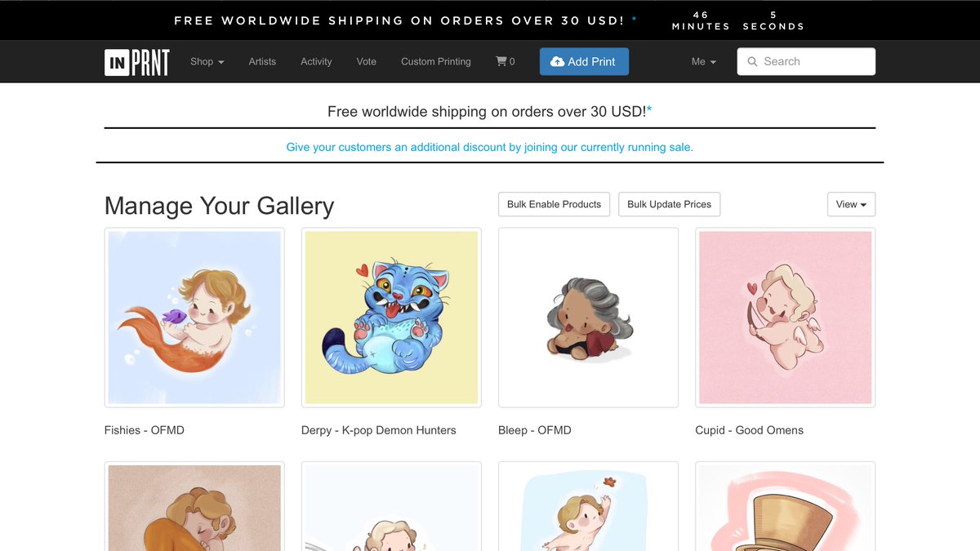Viewport: 980px width, 551px height.
Task: Click the asterisk after 30 USD heading
Action: coord(649,110)
